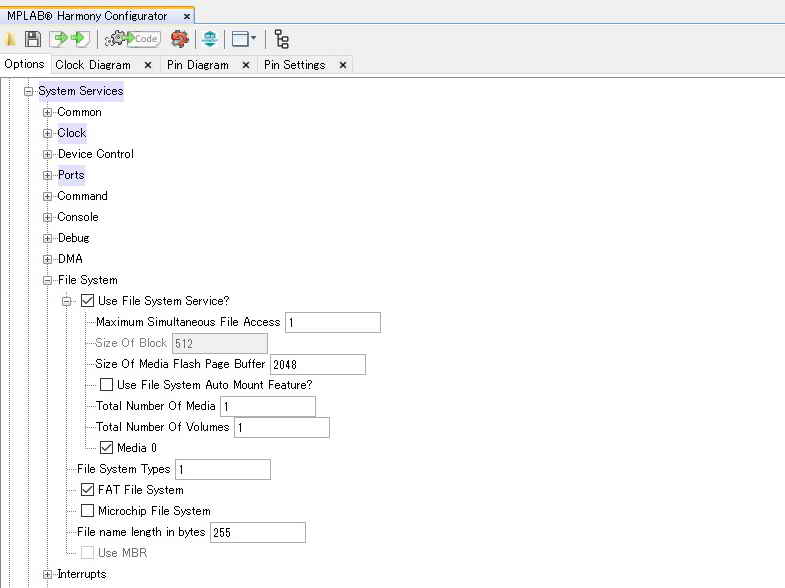Click the import configuration arrow icon
The image size is (785, 588).
click(59, 39)
